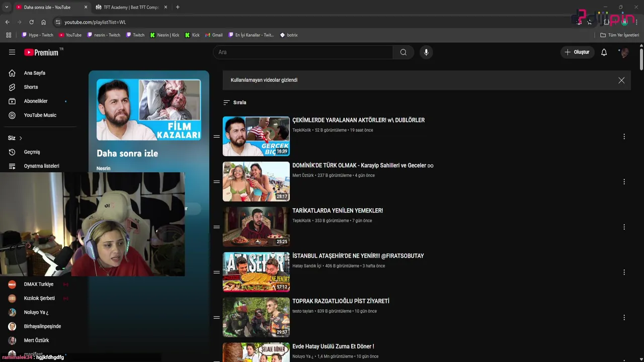
Task: Play the TARİKATLARDA YENİLEN YEMEKLER thumbnail
Action: pyautogui.click(x=256, y=227)
